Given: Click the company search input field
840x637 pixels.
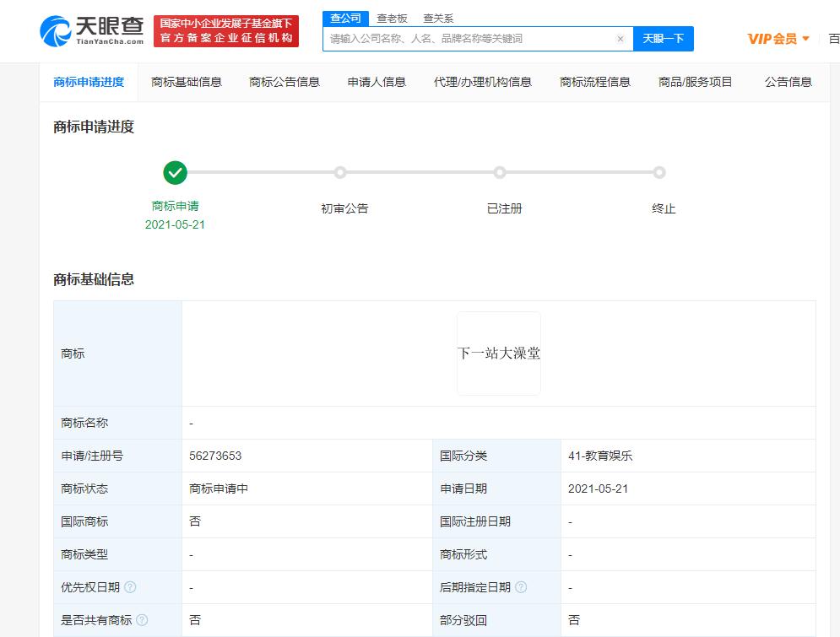Looking at the screenshot, I should (x=469, y=39).
